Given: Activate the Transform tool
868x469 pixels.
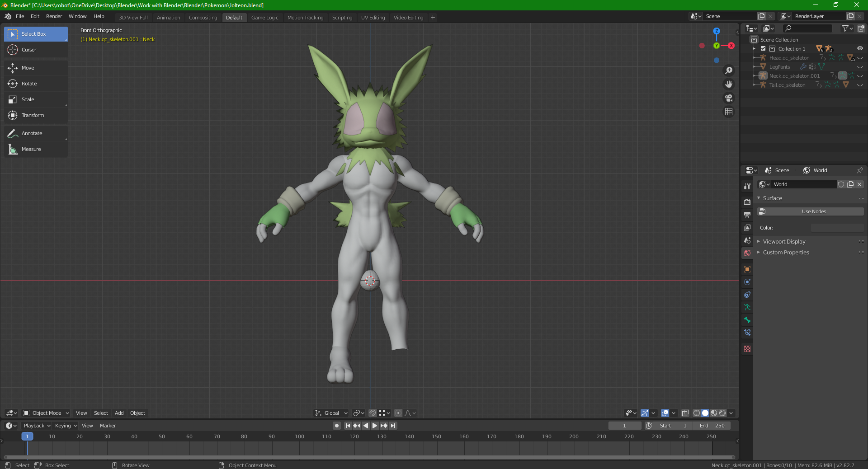Looking at the screenshot, I should [36, 115].
